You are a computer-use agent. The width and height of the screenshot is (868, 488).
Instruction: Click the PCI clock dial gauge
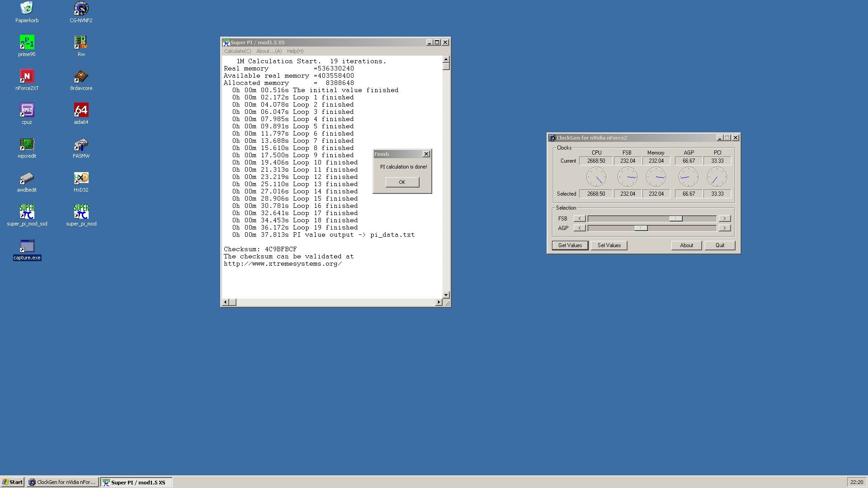[x=717, y=177]
